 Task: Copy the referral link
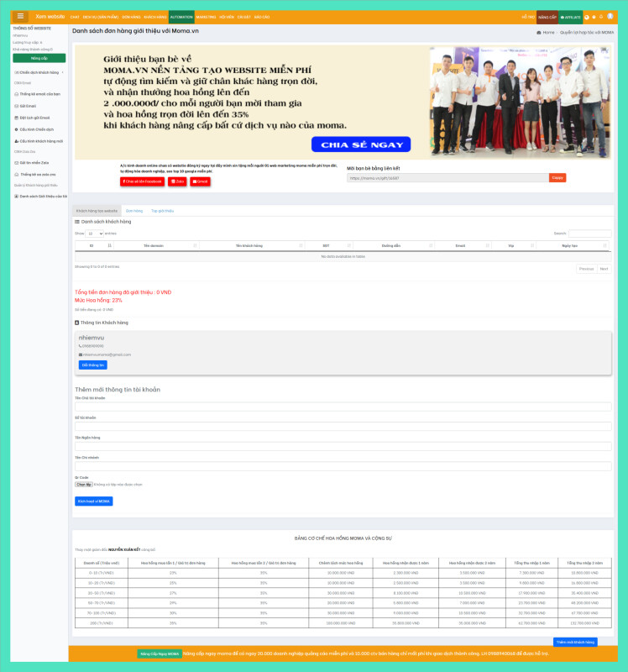point(557,178)
